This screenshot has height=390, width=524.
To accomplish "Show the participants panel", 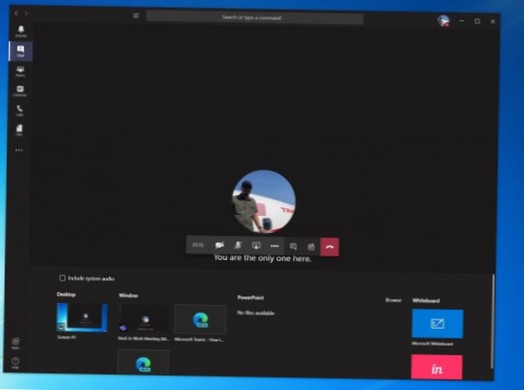I will pos(311,247).
